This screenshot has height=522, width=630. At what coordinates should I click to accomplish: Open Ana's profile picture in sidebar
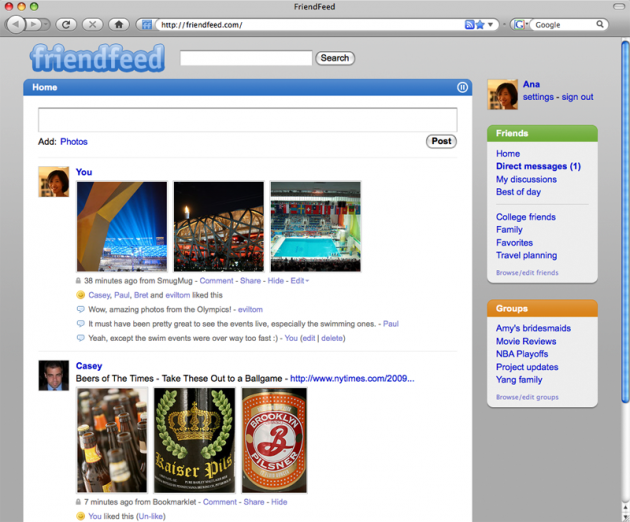503,94
